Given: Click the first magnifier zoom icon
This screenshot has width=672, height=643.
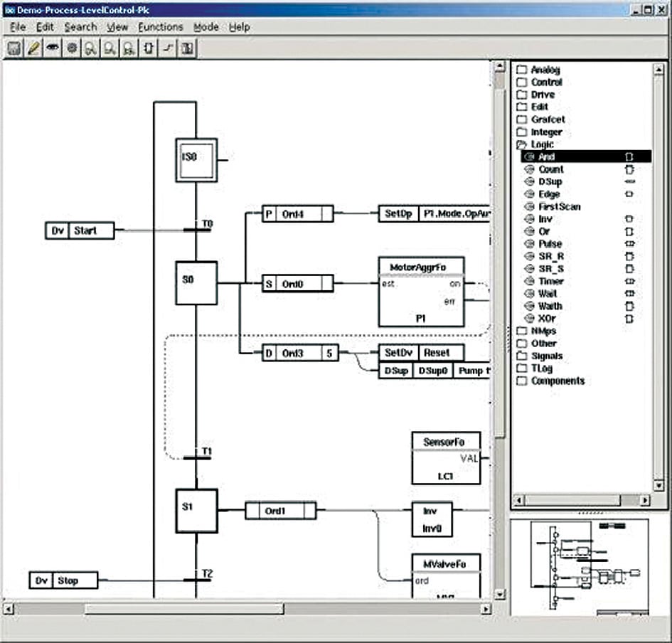Looking at the screenshot, I should (x=90, y=48).
